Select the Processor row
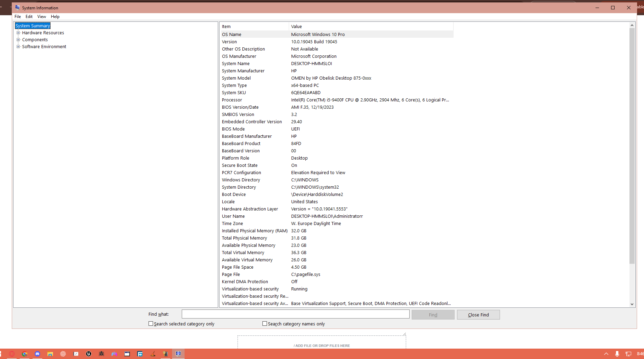The width and height of the screenshot is (644, 359). click(337, 100)
